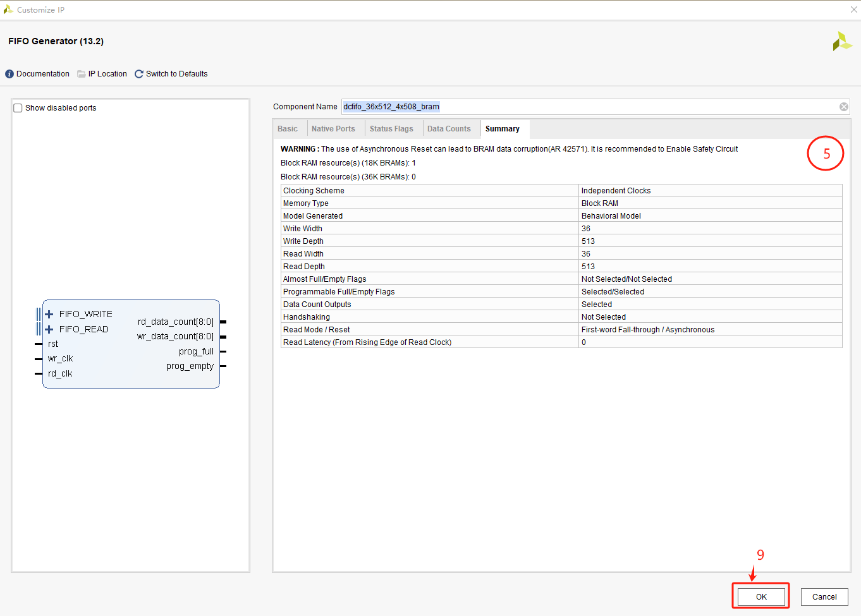Click the Model Generated row label
Screen dimensions: 861x616
[313, 216]
